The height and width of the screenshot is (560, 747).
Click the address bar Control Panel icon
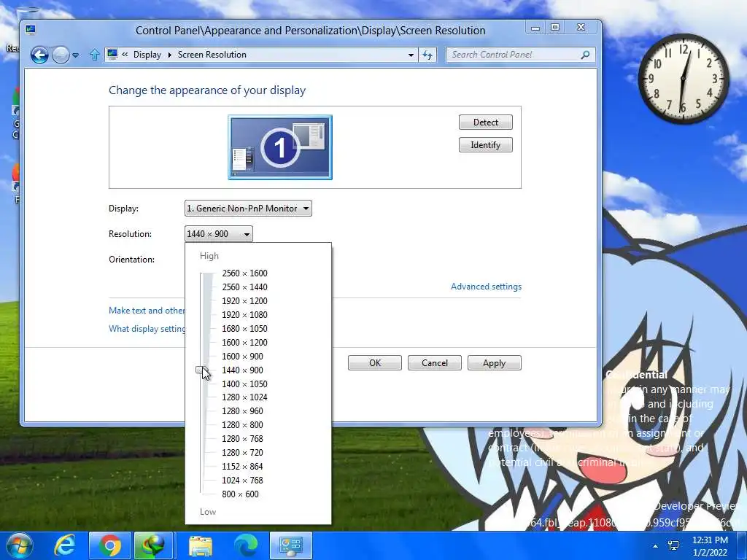point(112,54)
